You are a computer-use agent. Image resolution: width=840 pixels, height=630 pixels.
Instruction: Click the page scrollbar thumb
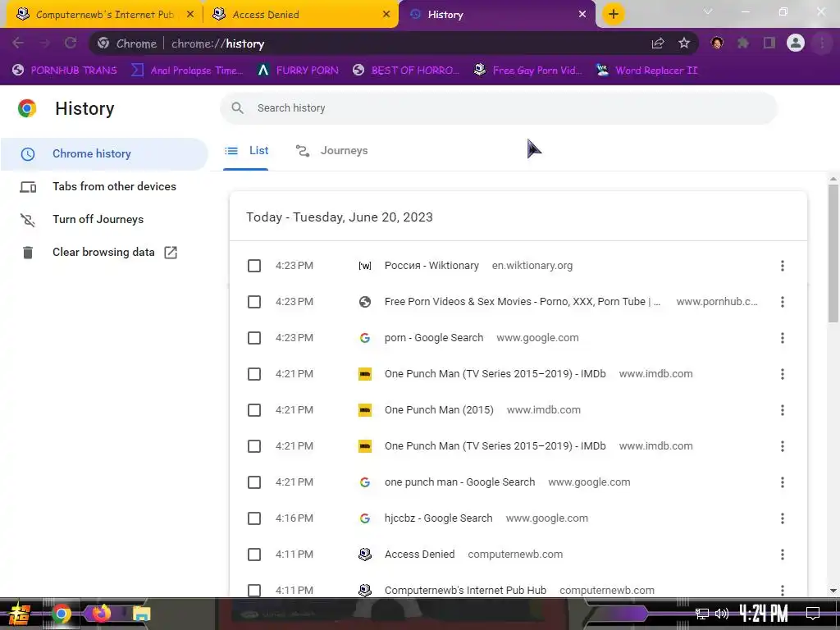[x=833, y=253]
